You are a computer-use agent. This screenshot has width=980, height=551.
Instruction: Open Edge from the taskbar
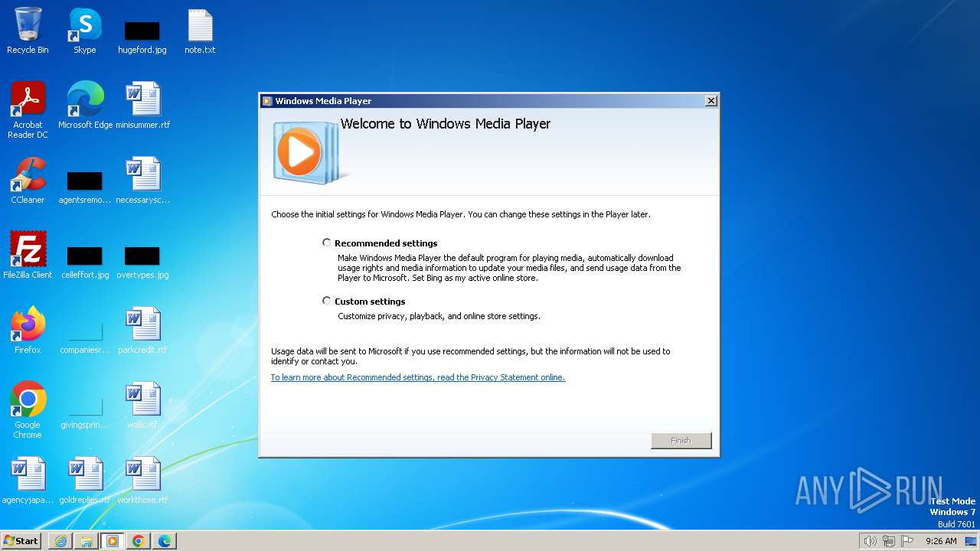(x=165, y=541)
